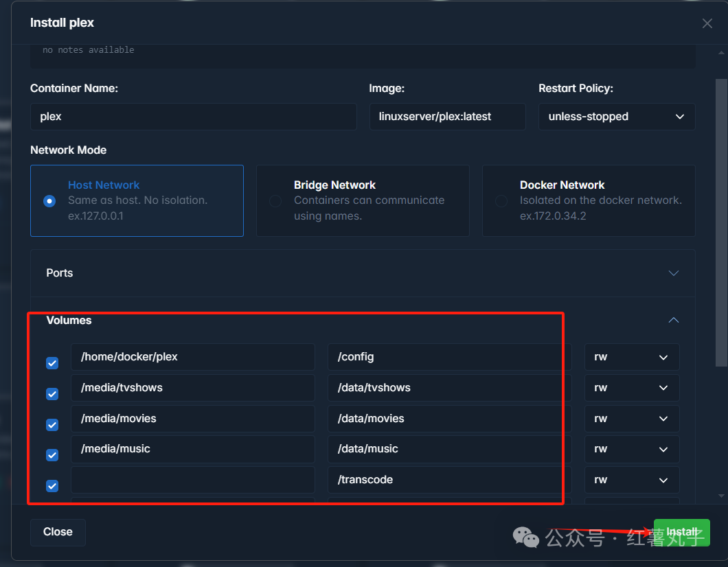Viewport: 728px width, 567px height.
Task: Click the scrollbar down arrow
Action: click(x=721, y=496)
